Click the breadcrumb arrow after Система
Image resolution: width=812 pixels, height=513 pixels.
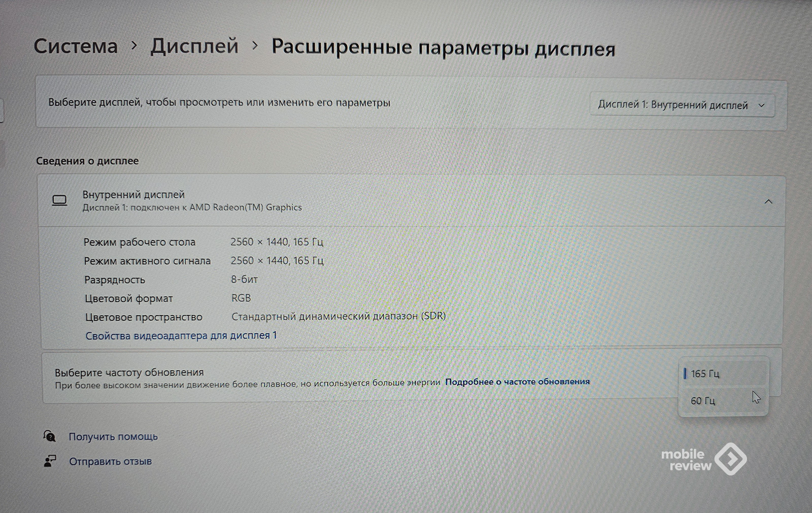(134, 46)
